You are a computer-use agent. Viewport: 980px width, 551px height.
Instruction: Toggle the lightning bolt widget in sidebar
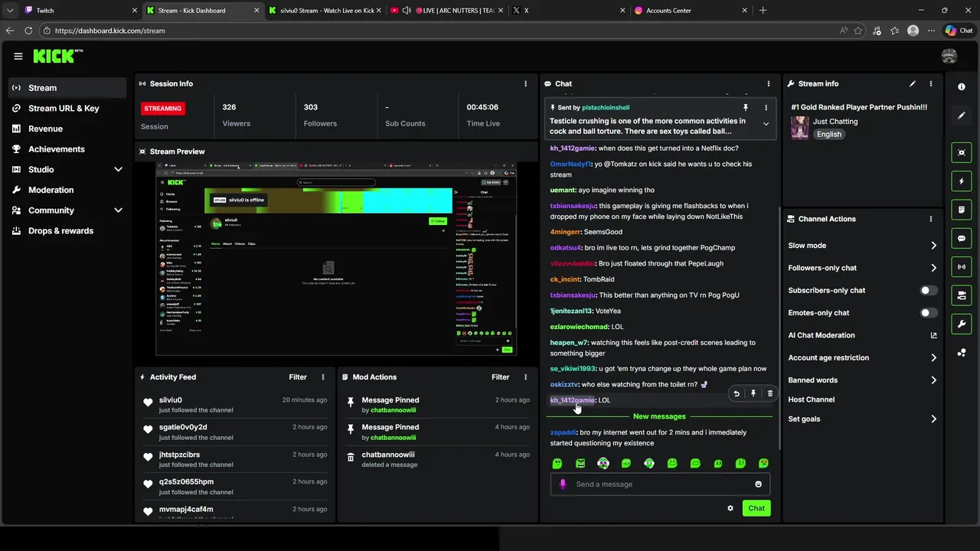coord(962,181)
